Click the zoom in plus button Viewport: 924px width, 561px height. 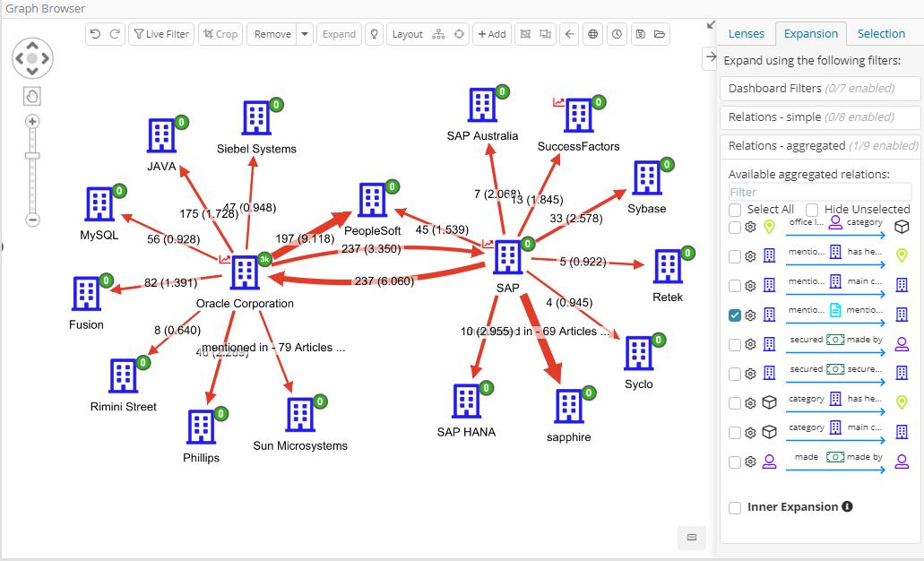[32, 121]
